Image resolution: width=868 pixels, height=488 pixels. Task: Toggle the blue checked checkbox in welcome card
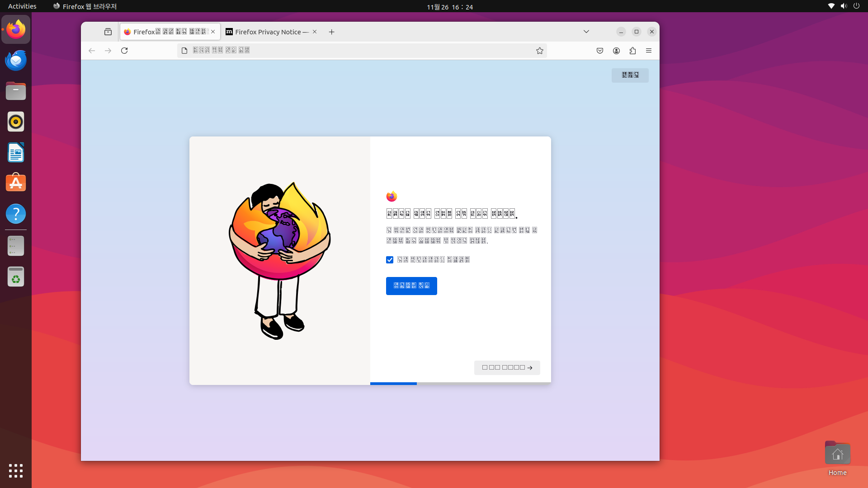point(390,260)
